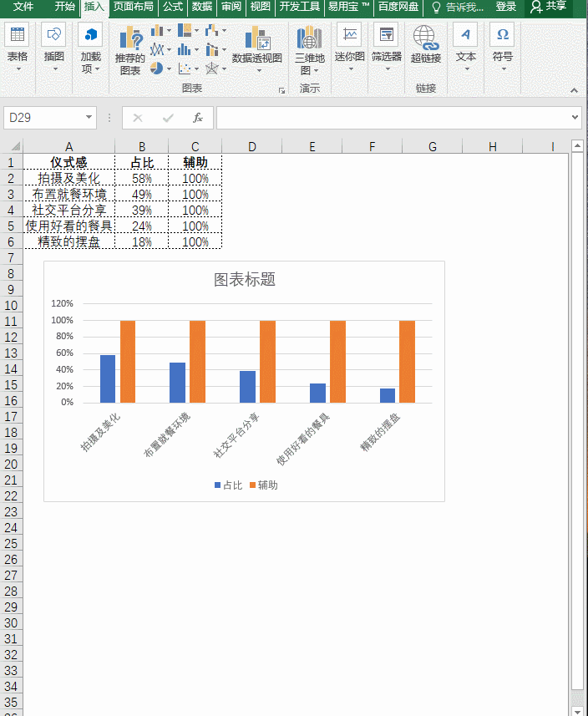Switch to the Developer (开发工具) tab
Screen dimensions: 588x716
300,7
